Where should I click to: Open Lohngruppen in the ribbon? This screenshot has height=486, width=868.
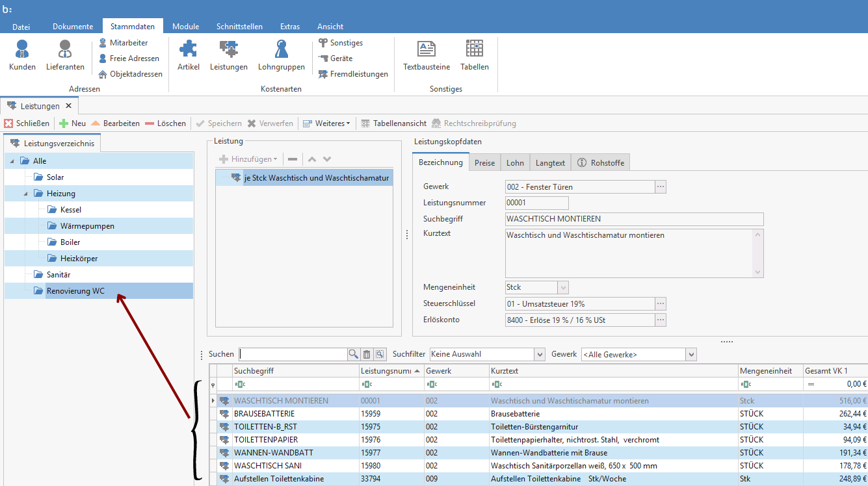(281, 55)
